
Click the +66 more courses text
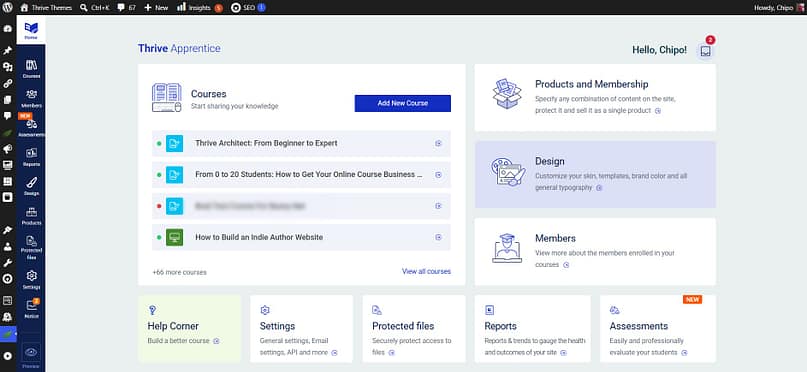click(x=179, y=272)
